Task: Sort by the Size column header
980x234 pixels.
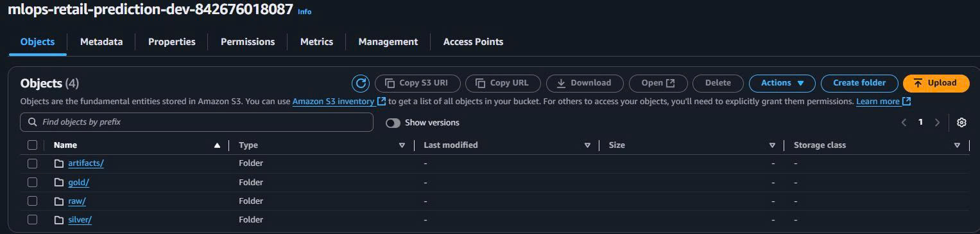Action: (x=617, y=145)
